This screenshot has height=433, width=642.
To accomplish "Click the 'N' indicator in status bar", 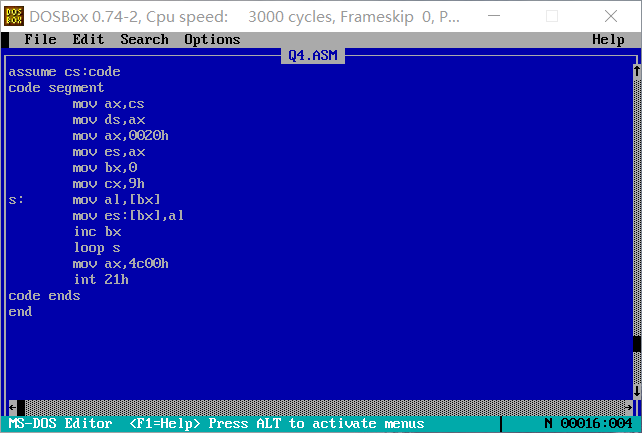I will click(548, 423).
